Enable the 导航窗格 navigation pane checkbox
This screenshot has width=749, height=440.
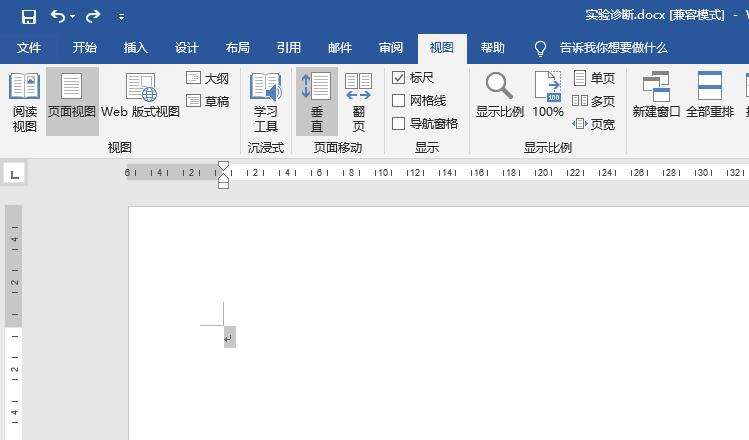[x=398, y=124]
